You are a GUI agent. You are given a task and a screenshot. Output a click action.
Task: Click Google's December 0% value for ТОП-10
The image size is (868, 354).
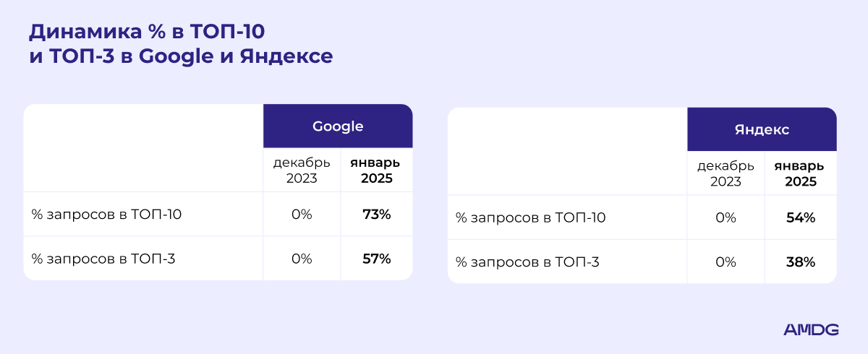pyautogui.click(x=302, y=215)
